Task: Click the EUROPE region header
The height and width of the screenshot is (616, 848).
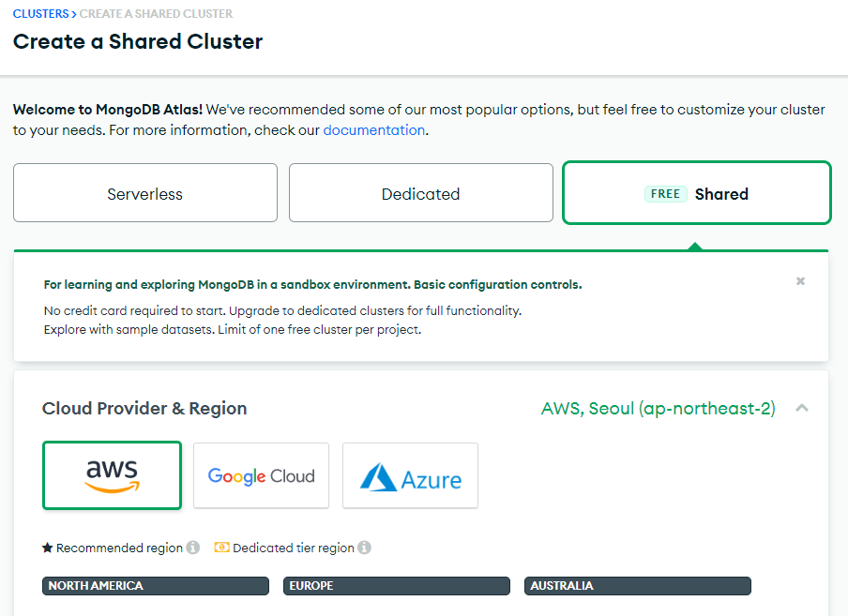Action: coord(397,586)
